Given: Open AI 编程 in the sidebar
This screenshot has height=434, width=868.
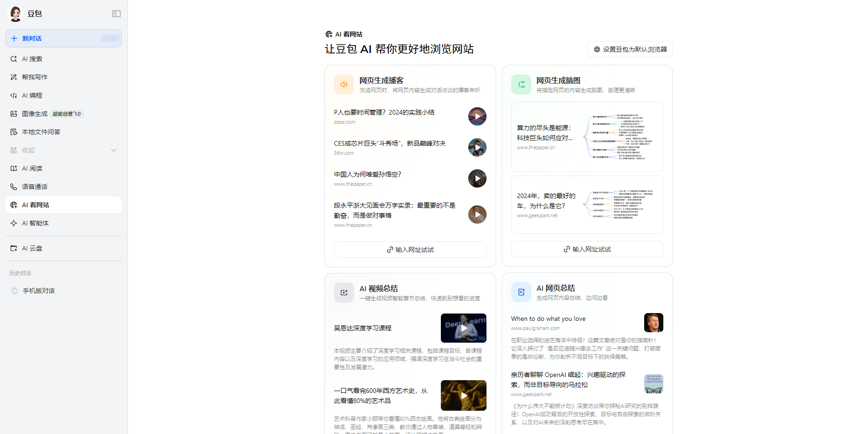Looking at the screenshot, I should (64, 95).
